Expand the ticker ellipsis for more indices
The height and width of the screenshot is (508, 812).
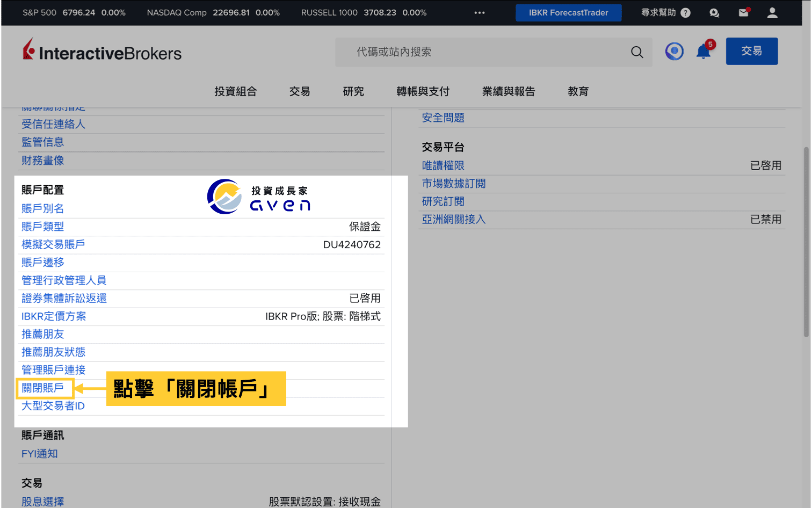coord(479,12)
